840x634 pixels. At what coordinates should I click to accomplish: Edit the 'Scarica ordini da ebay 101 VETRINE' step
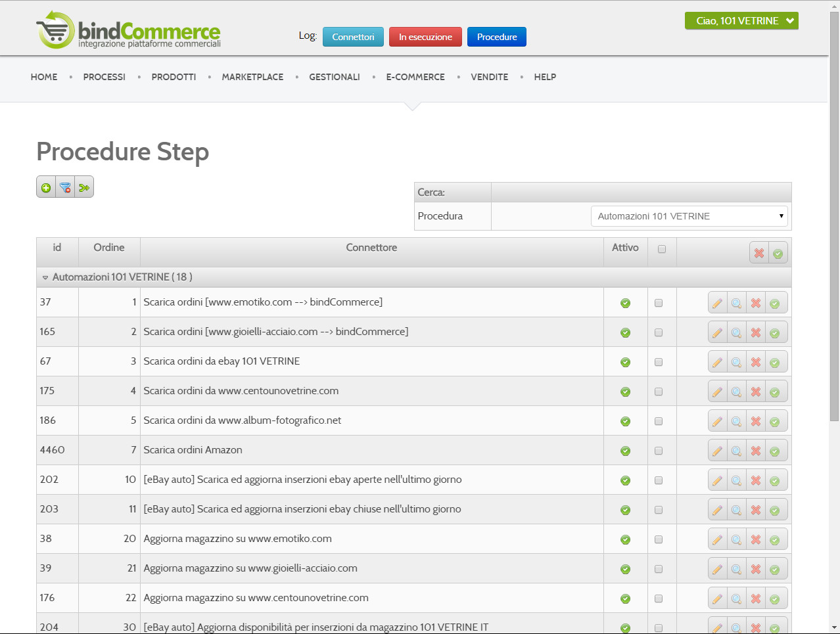718,362
